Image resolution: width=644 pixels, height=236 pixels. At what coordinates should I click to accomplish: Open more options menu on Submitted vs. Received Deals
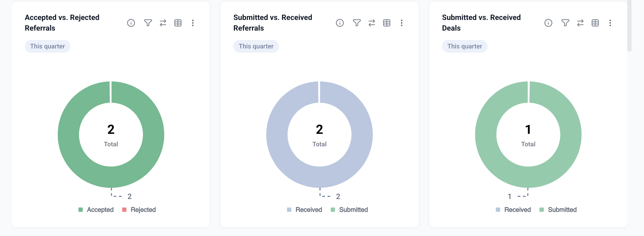coord(610,23)
